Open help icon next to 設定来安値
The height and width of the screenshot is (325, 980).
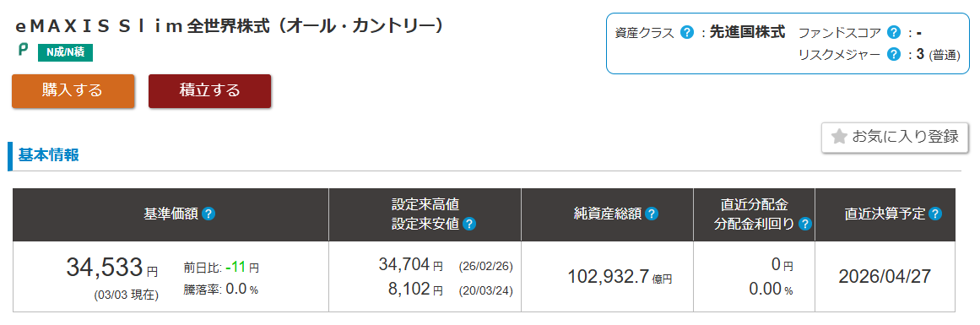tap(469, 225)
